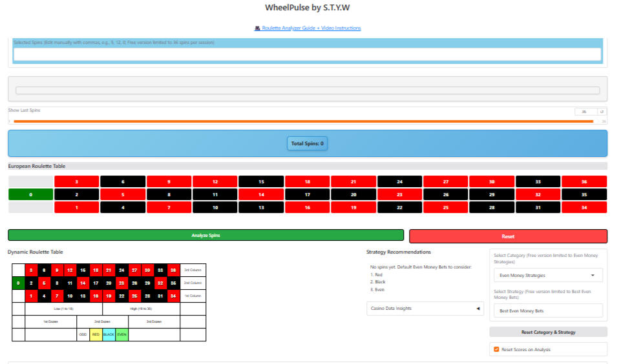Click the red Reset button

click(x=508, y=236)
